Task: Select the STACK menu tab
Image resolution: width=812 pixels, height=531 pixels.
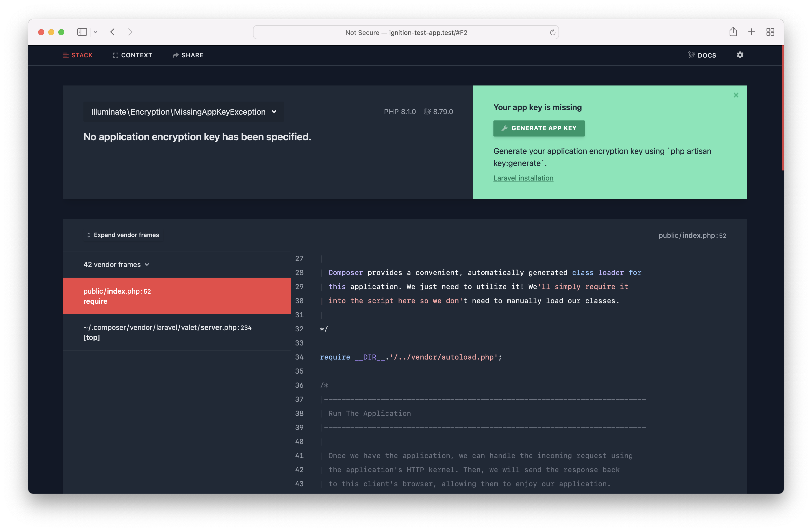Action: pyautogui.click(x=77, y=55)
